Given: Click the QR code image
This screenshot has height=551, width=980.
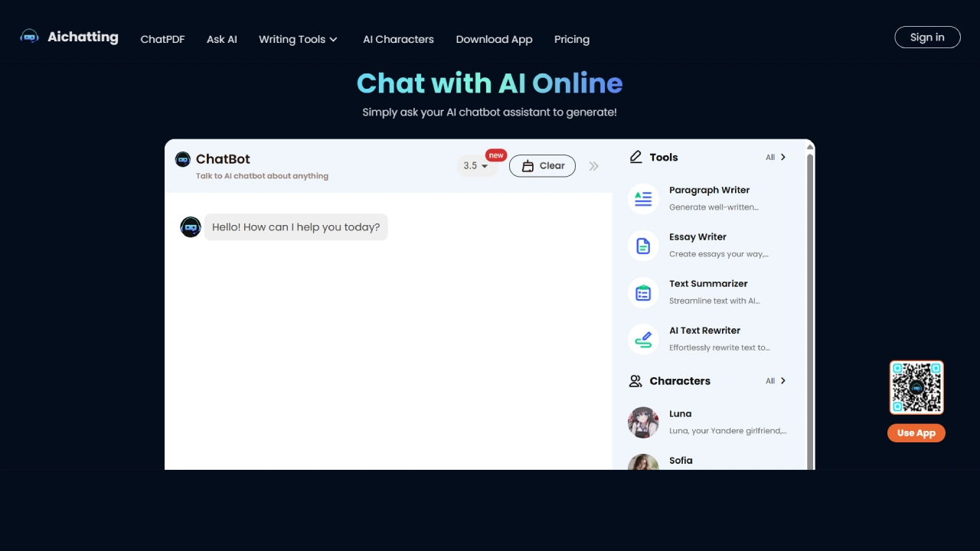Looking at the screenshot, I should point(916,387).
